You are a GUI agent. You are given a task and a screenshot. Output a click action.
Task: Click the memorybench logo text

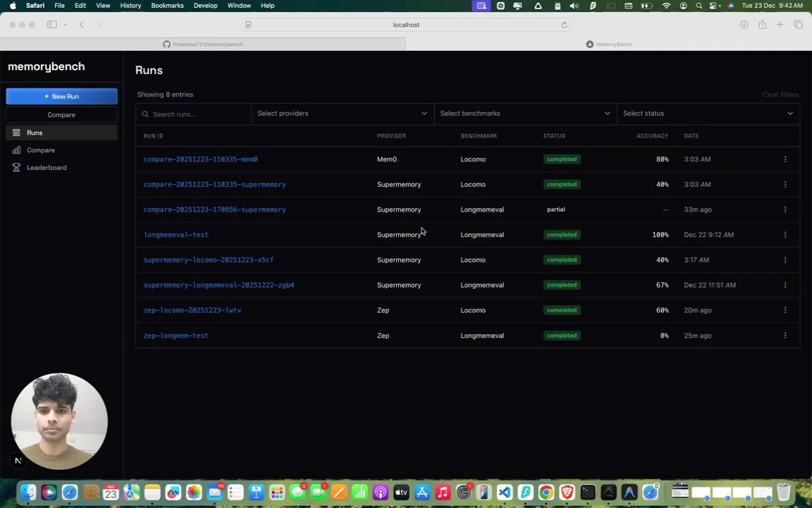coord(46,66)
